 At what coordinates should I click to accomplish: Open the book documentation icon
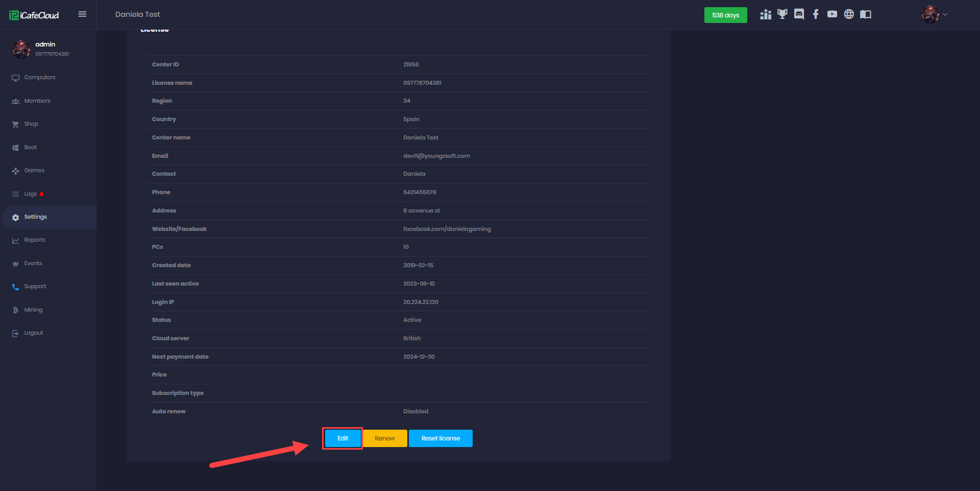(866, 14)
